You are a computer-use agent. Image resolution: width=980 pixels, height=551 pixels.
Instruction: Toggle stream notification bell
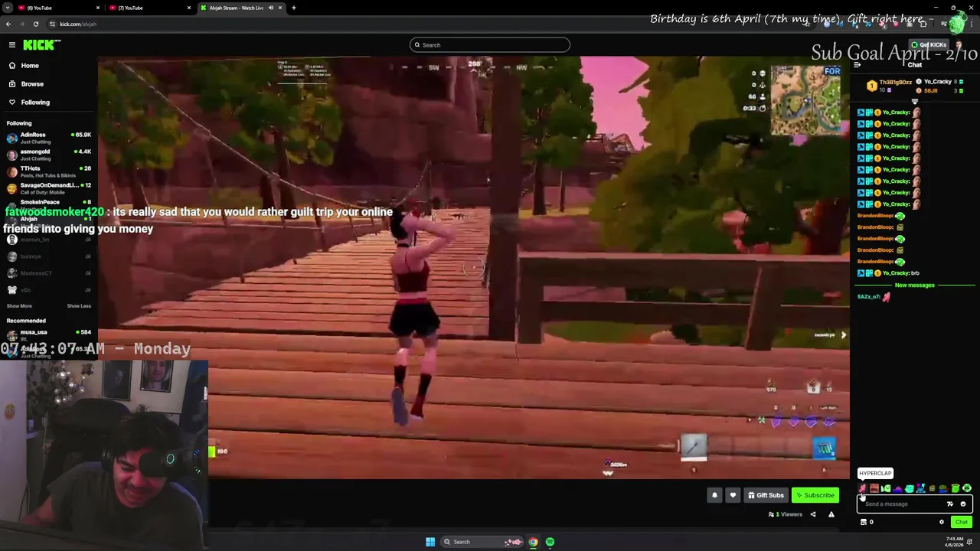[x=714, y=495]
